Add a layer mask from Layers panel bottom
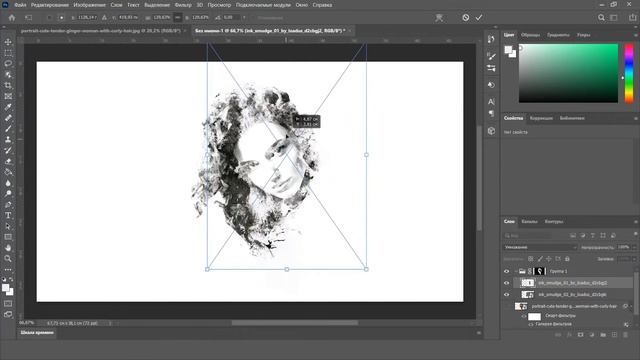640x360 pixels. coord(580,335)
